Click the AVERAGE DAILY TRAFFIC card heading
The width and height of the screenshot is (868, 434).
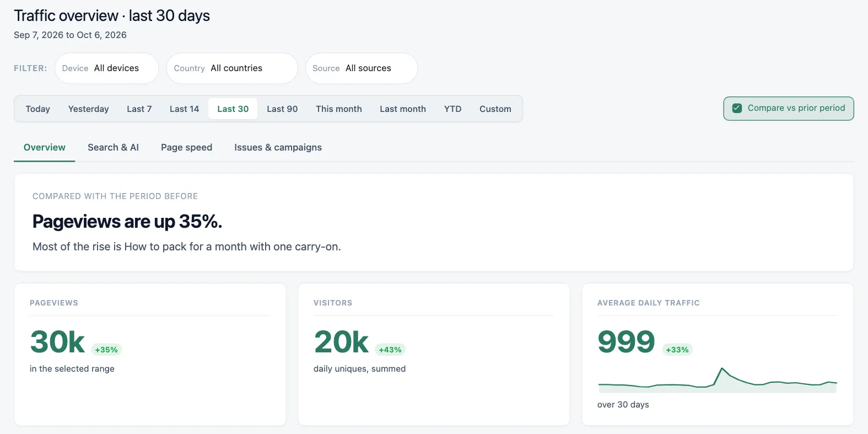(649, 303)
